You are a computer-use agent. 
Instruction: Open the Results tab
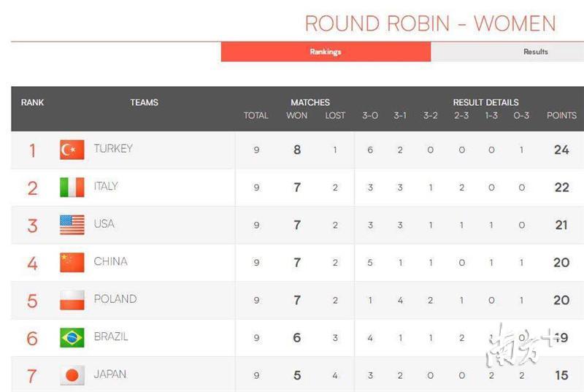[535, 52]
